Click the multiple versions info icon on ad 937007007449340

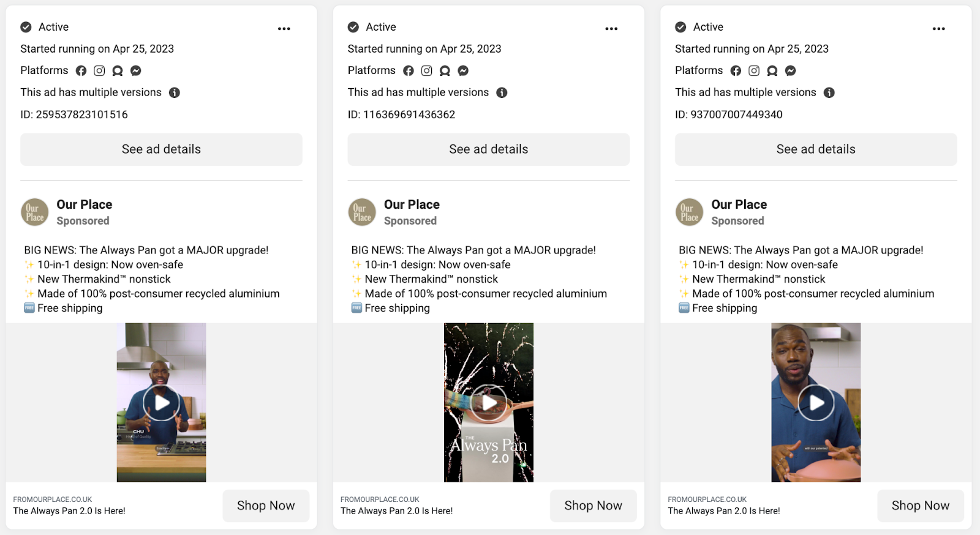click(829, 93)
